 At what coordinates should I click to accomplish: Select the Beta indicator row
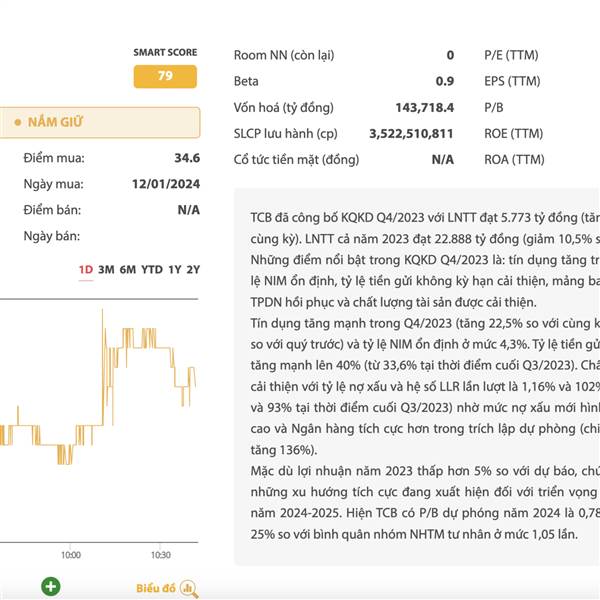[343, 81]
